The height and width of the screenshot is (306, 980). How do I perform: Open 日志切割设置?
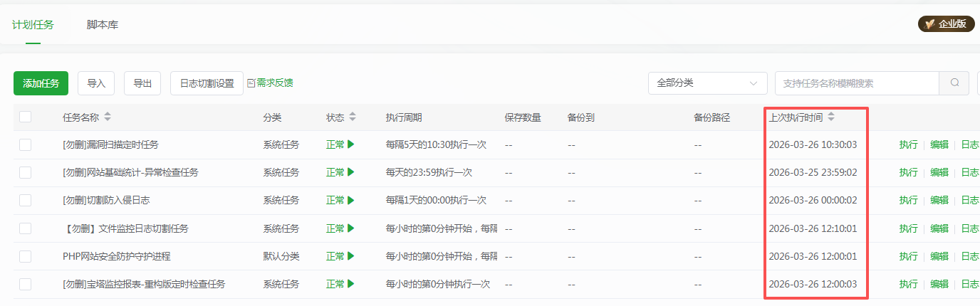(x=207, y=83)
